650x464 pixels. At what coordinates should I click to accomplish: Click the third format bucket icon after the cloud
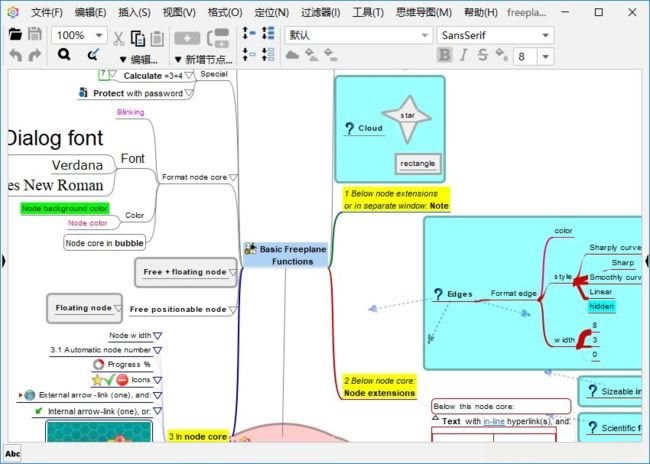click(330, 55)
